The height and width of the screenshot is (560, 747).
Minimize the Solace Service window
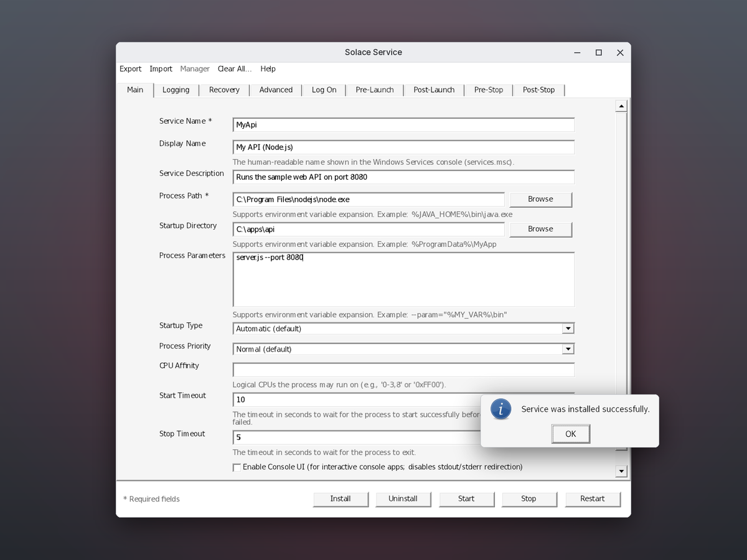577,53
